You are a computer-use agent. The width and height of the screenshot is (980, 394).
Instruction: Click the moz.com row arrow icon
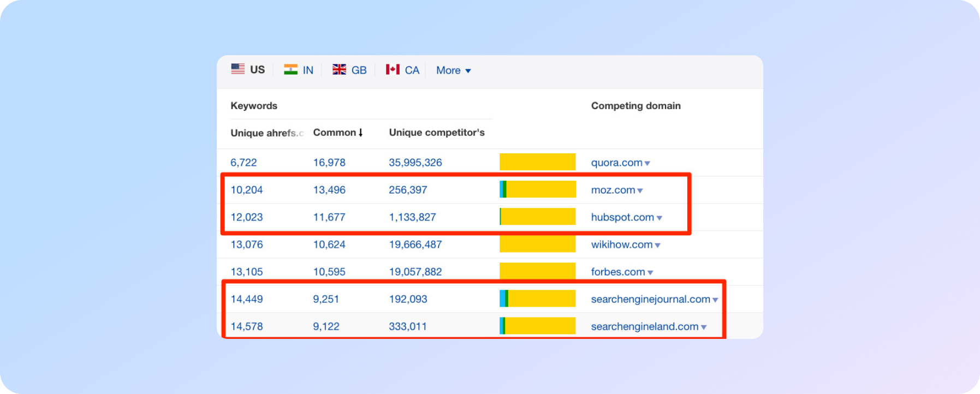pyautogui.click(x=640, y=190)
